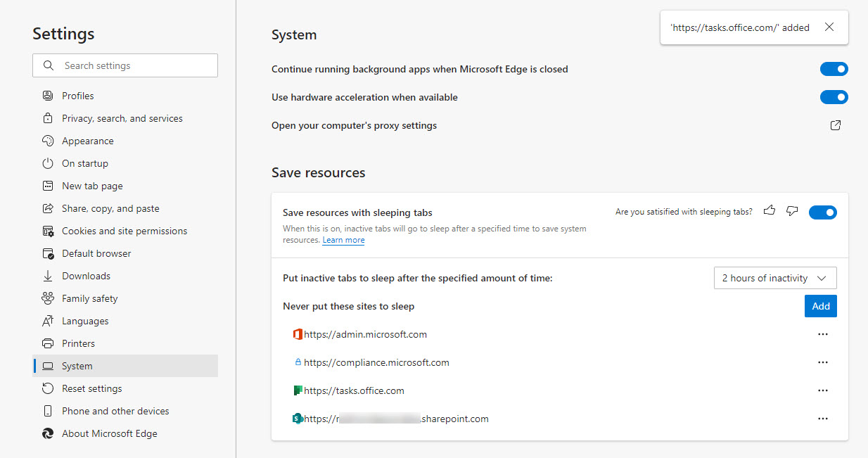The width and height of the screenshot is (868, 458).
Task: Click https://admin.microsoft.com entry text
Action: [366, 334]
